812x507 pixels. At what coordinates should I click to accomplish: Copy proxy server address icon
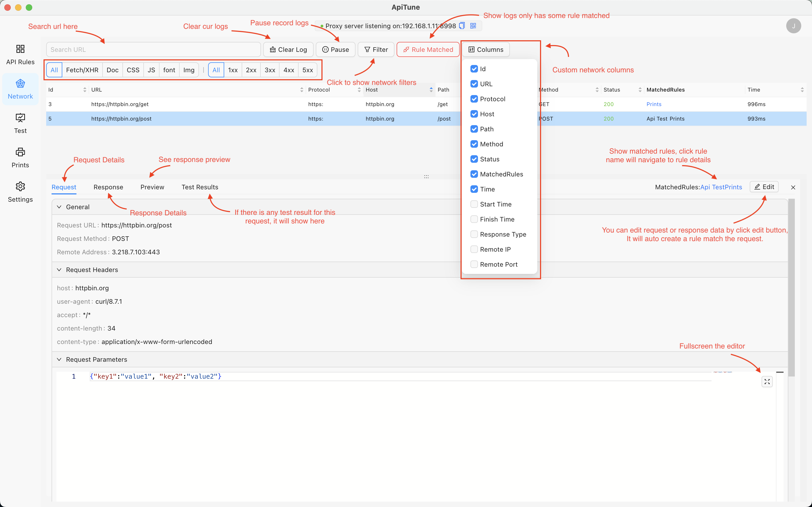(x=462, y=26)
